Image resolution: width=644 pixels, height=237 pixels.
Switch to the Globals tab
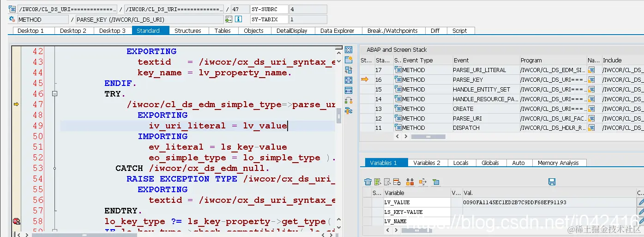pyautogui.click(x=490, y=163)
